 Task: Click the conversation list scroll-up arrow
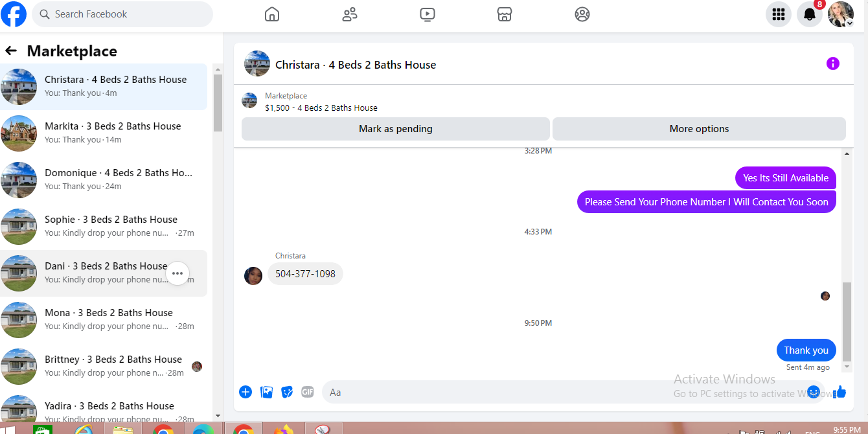pyautogui.click(x=218, y=69)
